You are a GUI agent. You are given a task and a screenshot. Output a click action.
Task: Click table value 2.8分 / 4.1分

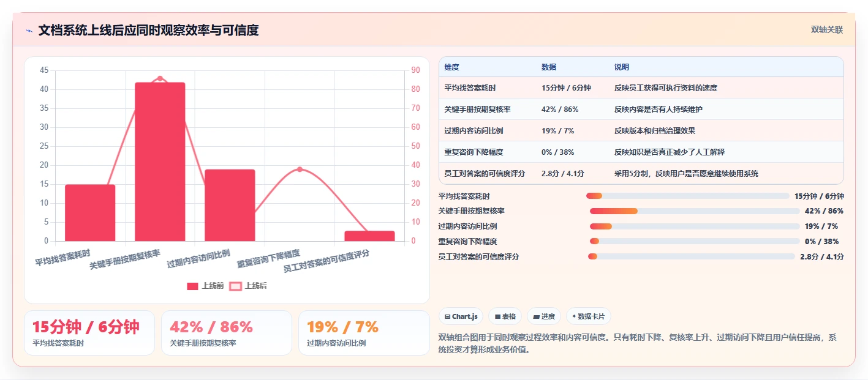[562, 174]
